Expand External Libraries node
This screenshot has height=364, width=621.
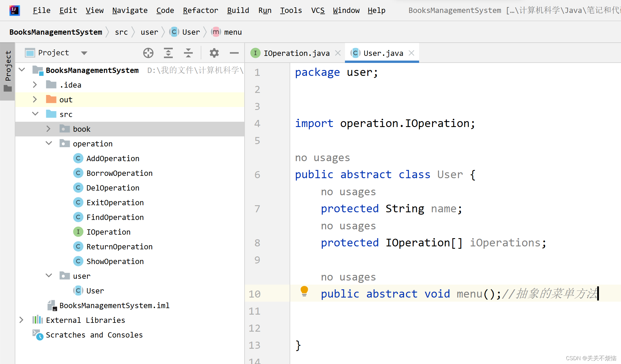(x=21, y=320)
